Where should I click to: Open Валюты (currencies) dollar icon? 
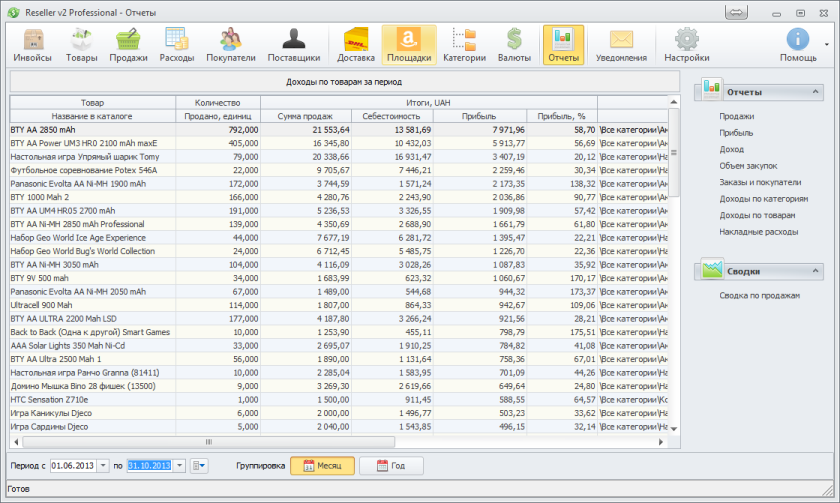(x=514, y=45)
